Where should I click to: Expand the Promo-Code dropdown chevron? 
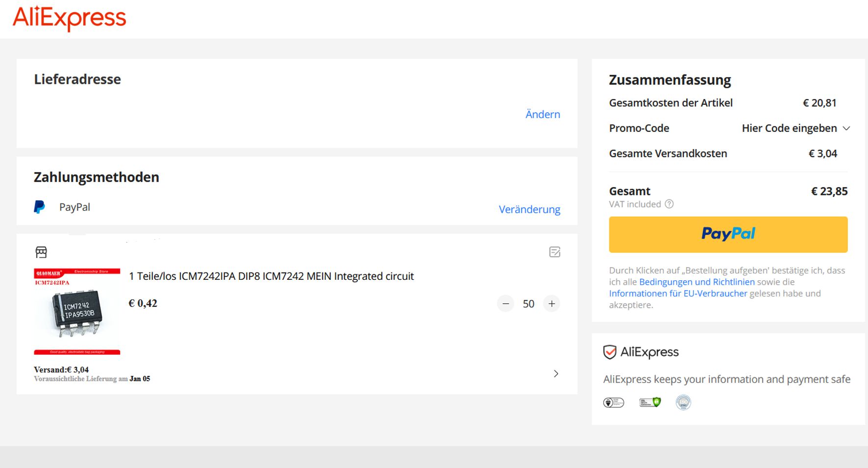coord(846,128)
